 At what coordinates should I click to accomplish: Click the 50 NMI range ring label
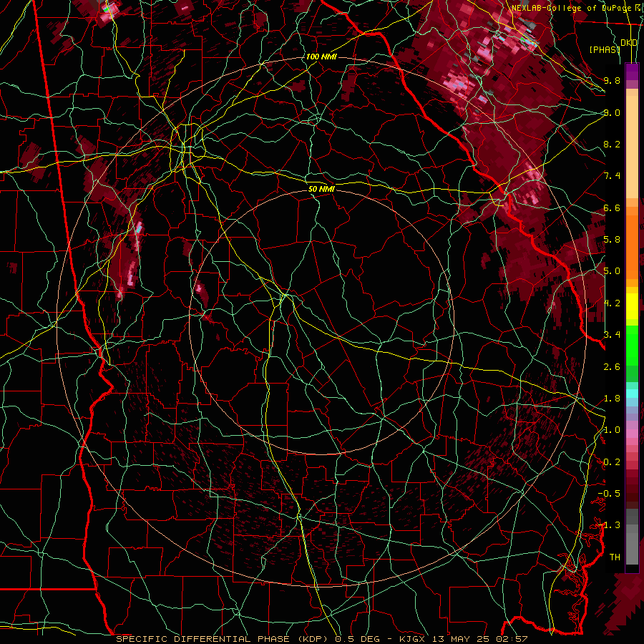point(321,189)
